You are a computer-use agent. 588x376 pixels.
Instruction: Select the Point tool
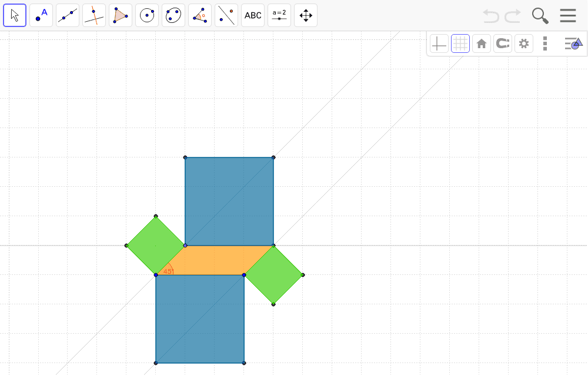[41, 15]
